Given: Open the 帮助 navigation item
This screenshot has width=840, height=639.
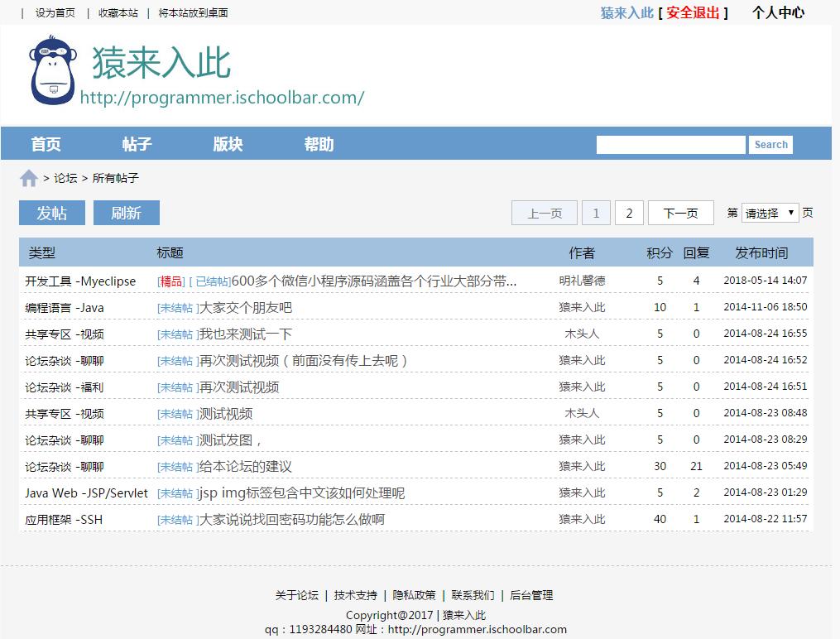Looking at the screenshot, I should click(x=319, y=144).
